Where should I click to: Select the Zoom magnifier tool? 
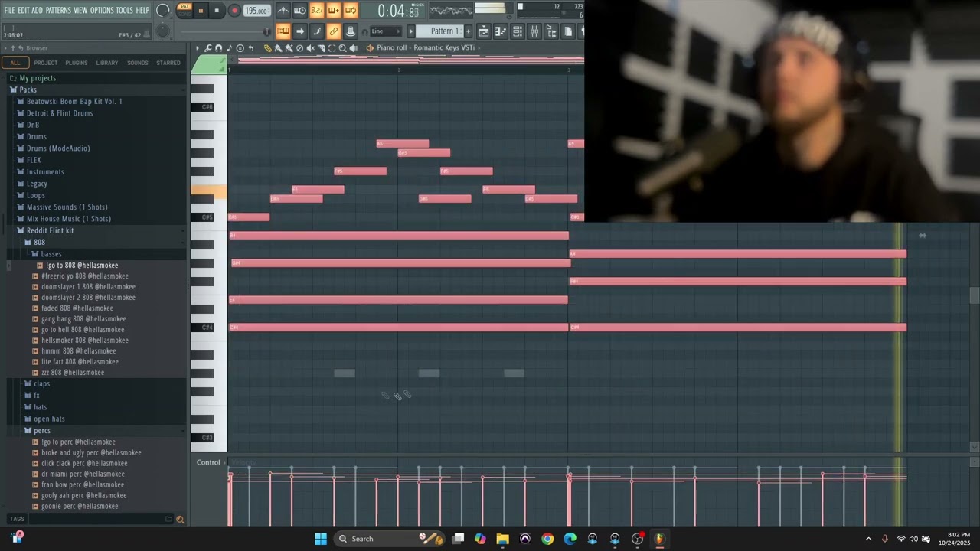[342, 47]
